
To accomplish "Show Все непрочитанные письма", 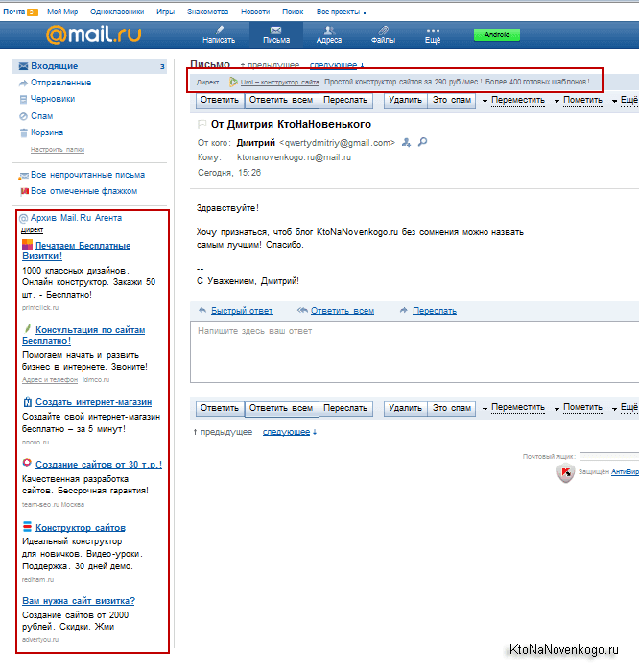I will click(87, 175).
